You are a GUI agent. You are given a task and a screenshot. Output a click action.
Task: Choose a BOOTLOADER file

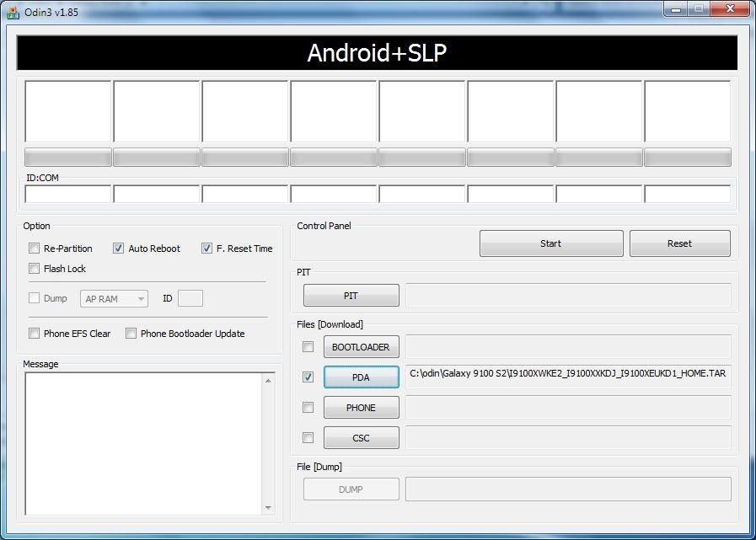point(361,346)
